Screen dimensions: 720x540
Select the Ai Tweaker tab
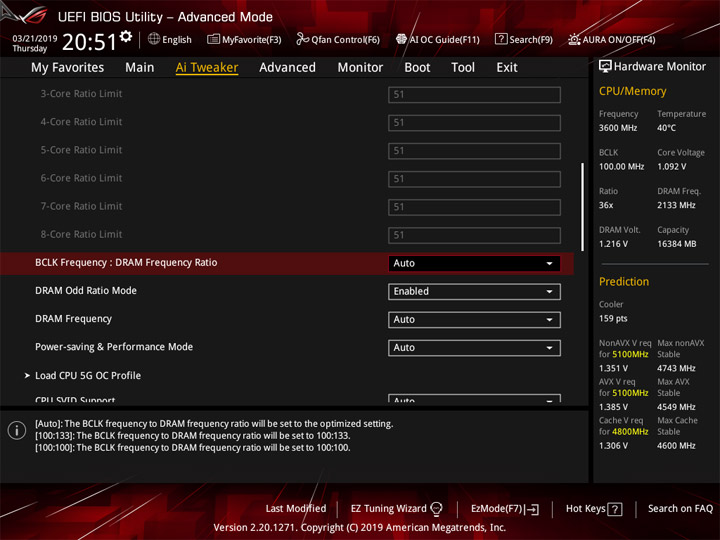tap(207, 68)
